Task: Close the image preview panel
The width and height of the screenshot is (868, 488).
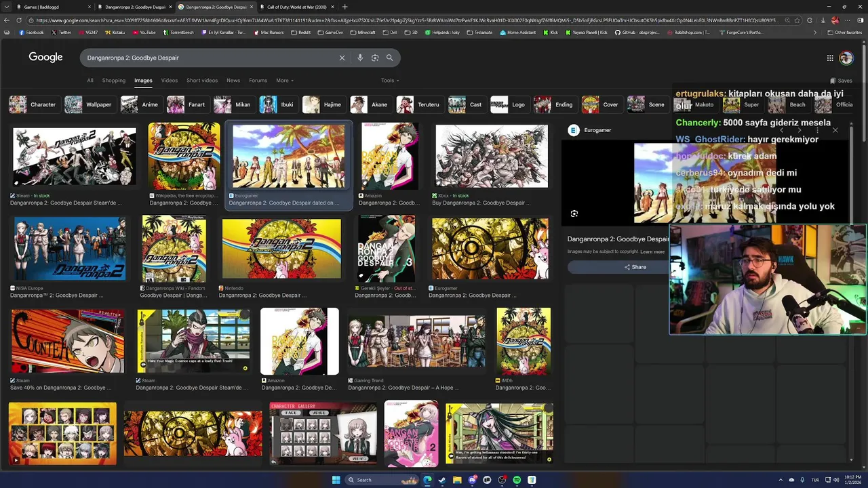Action: 835,130
